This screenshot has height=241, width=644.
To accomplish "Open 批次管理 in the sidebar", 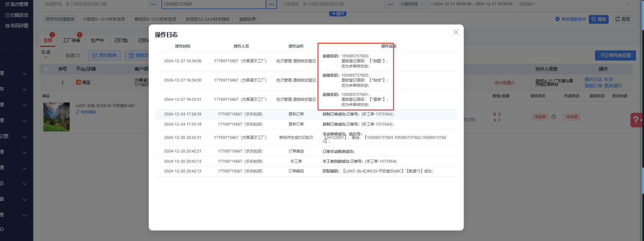I will point(17,5).
